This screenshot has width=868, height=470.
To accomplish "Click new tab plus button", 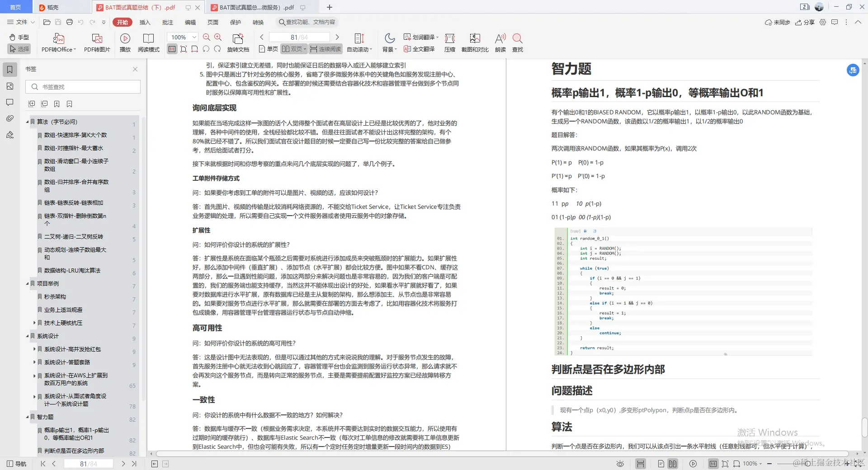I will coord(330,7).
